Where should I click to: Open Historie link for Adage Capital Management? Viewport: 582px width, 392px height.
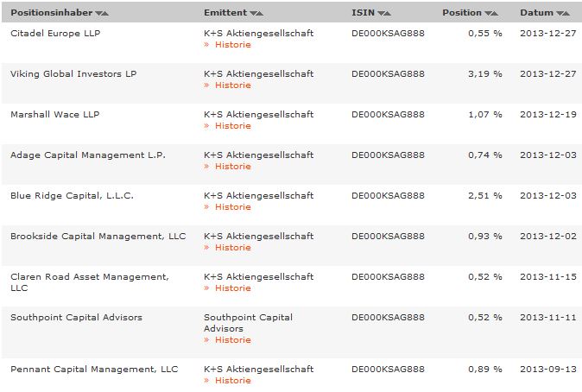click(x=232, y=167)
